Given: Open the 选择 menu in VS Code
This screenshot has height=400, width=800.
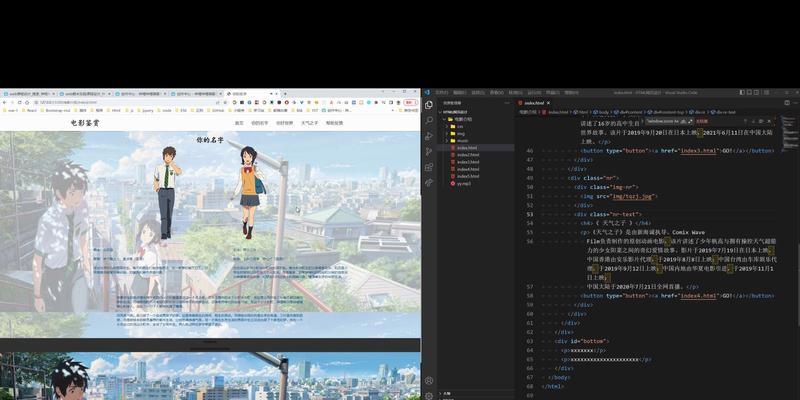Looking at the screenshot, I should [478, 92].
